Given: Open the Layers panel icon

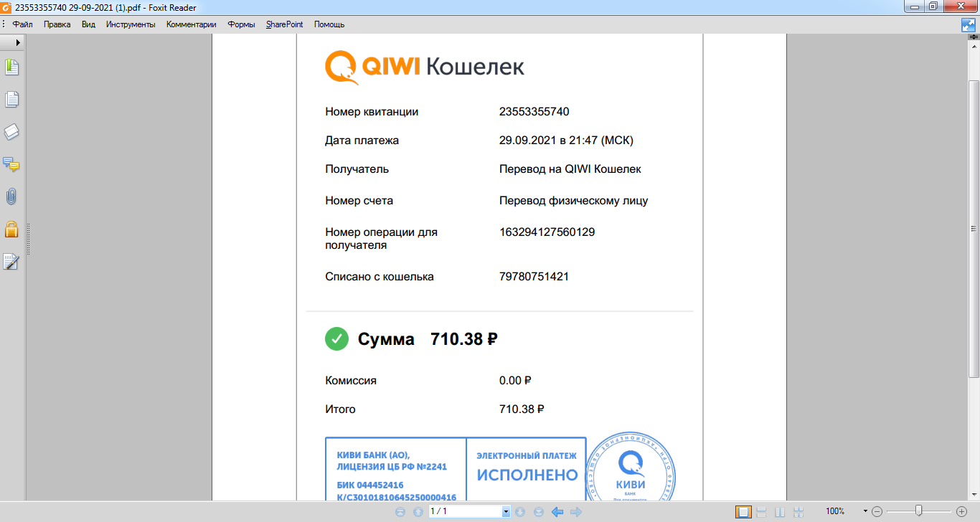Looking at the screenshot, I should click(11, 132).
